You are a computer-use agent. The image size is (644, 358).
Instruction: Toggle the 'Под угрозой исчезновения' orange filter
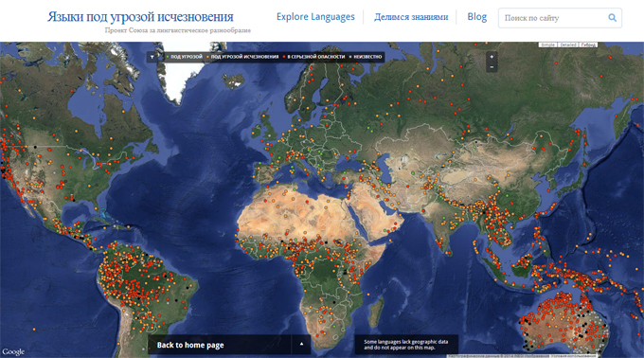point(242,57)
